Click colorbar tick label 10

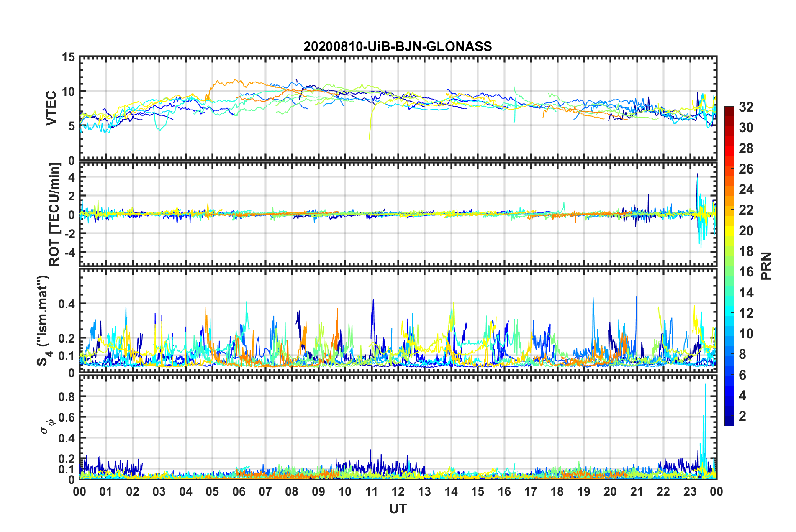click(x=746, y=334)
